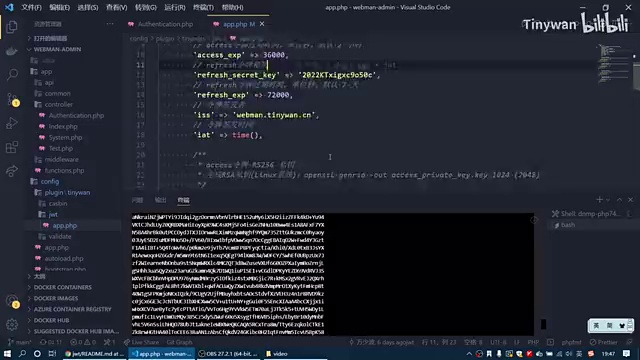This screenshot has width=640, height=360.
Task: Expand the DOCKER HUB section
Action: coord(51,320)
